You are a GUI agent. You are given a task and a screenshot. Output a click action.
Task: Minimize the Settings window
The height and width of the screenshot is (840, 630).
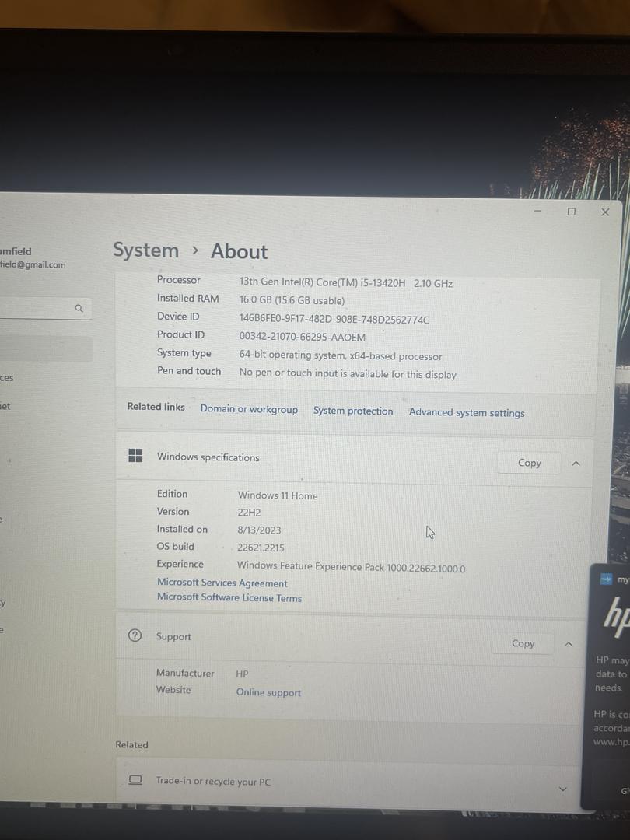pos(537,211)
